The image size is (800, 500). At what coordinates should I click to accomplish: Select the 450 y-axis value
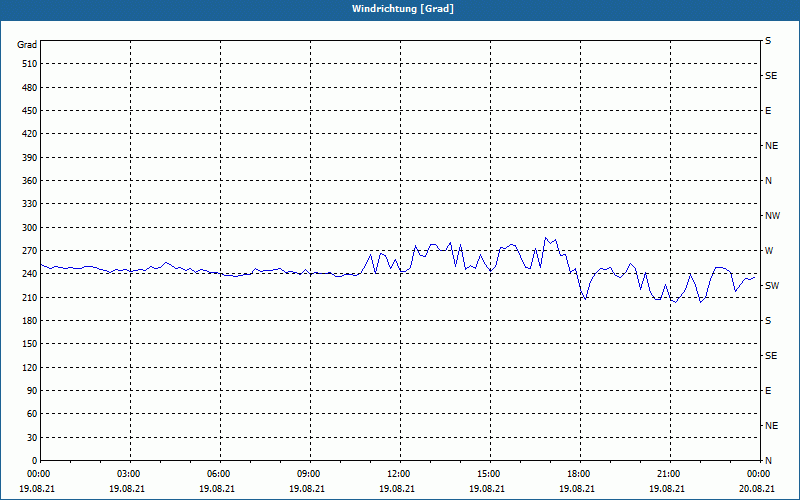[x=30, y=111]
